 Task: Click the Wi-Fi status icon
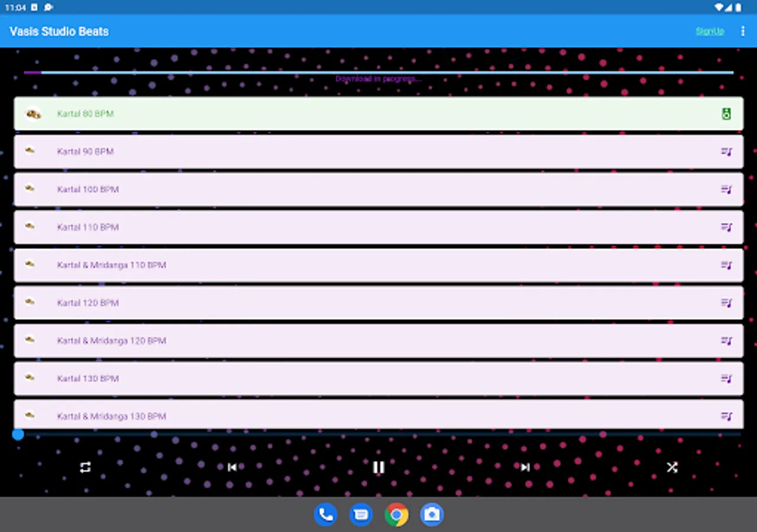(x=719, y=7)
